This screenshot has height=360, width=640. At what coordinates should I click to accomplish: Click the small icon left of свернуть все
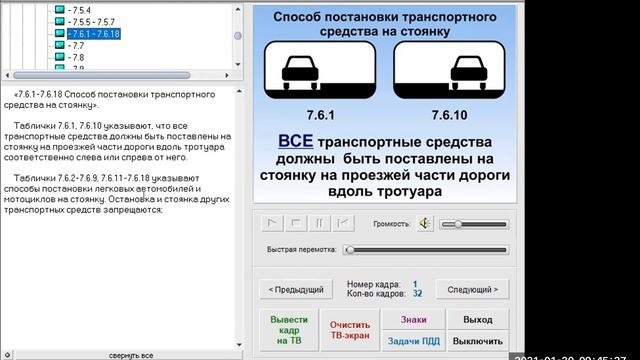(7, 355)
